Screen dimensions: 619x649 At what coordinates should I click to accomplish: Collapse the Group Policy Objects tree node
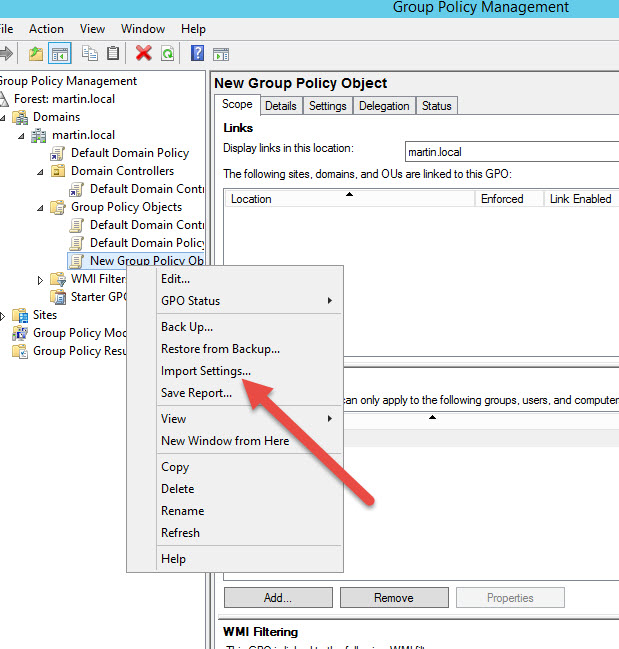pos(40,207)
